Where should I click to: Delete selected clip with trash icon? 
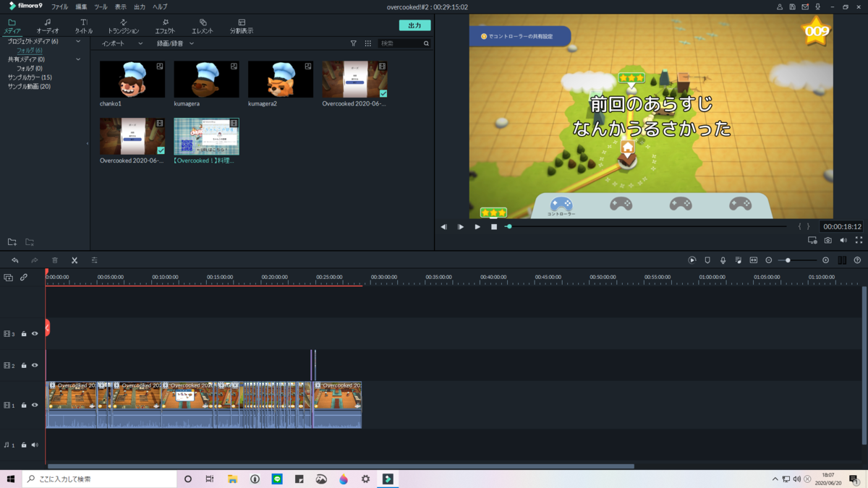54,260
